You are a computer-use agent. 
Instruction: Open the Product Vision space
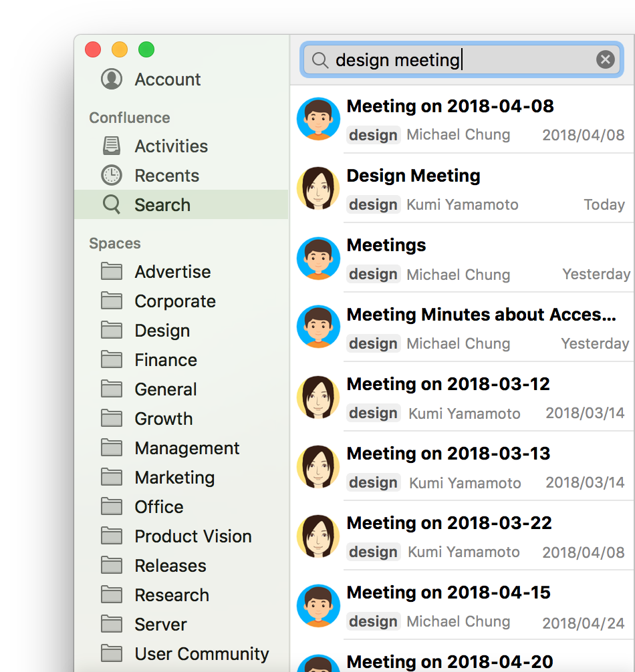click(x=193, y=536)
